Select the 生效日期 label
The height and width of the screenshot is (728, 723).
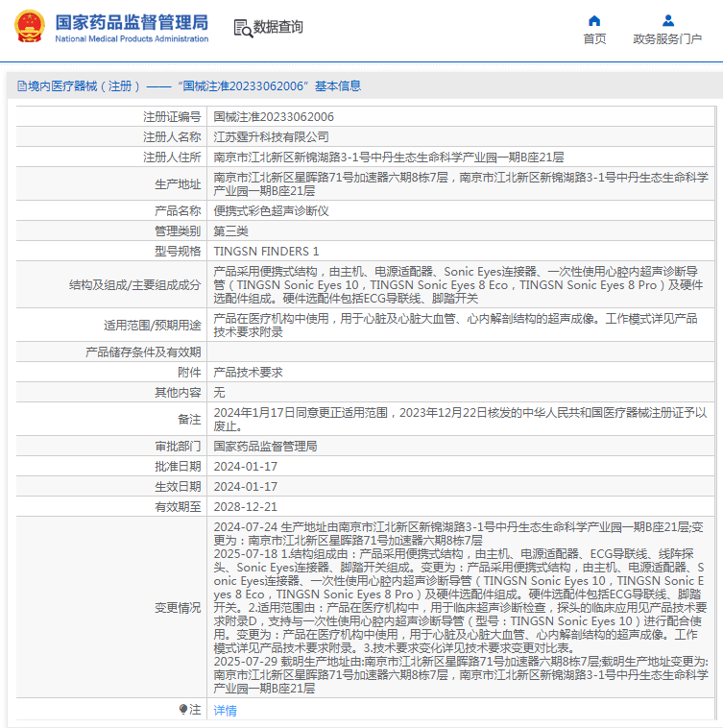178,487
